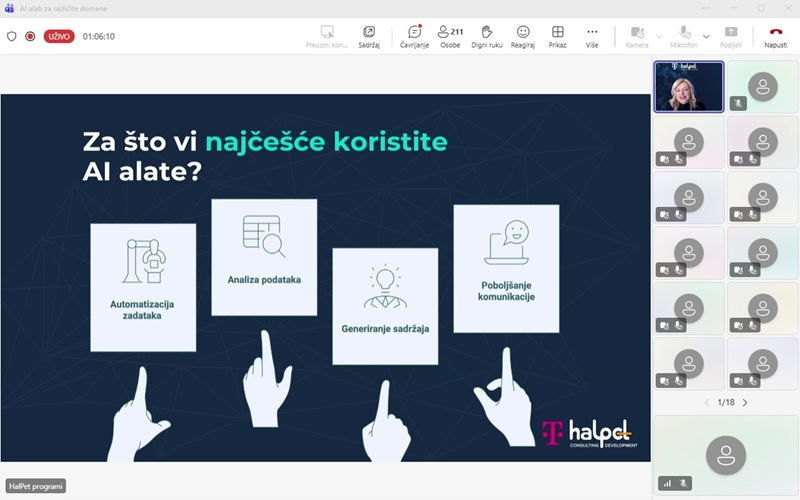This screenshot has height=500, width=800.
Task: Go to previous participants page
Action: tap(707, 402)
